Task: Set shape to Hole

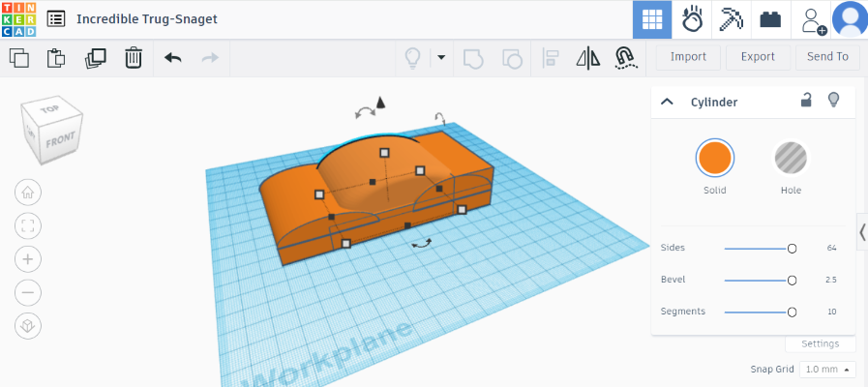Action: click(x=791, y=159)
